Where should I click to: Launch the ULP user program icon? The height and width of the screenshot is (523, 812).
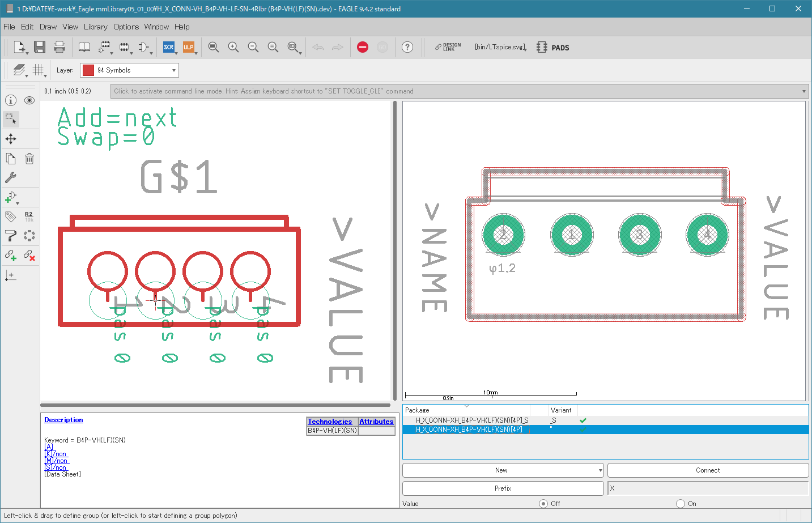[189, 47]
